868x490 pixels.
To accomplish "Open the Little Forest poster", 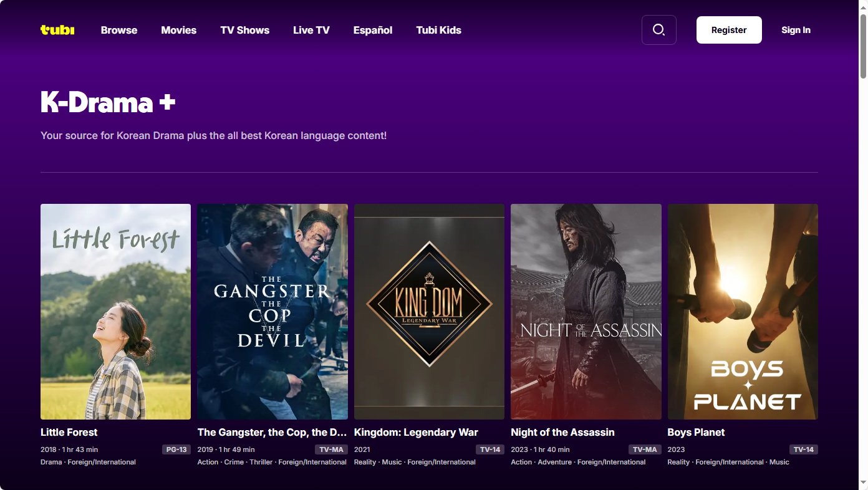I will pos(116,312).
